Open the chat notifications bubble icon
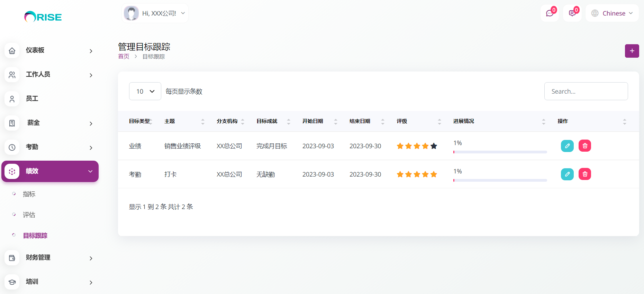Screen dimensions: 644x294 (x=550, y=13)
